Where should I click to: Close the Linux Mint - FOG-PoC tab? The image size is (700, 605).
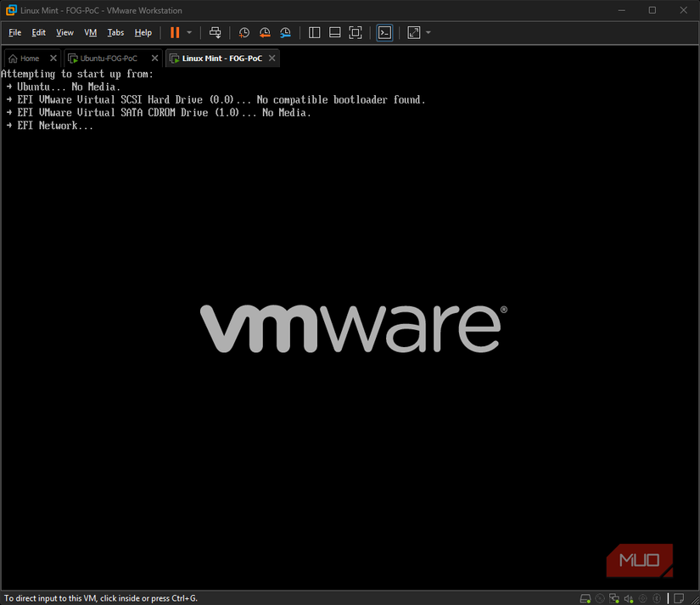tap(272, 58)
